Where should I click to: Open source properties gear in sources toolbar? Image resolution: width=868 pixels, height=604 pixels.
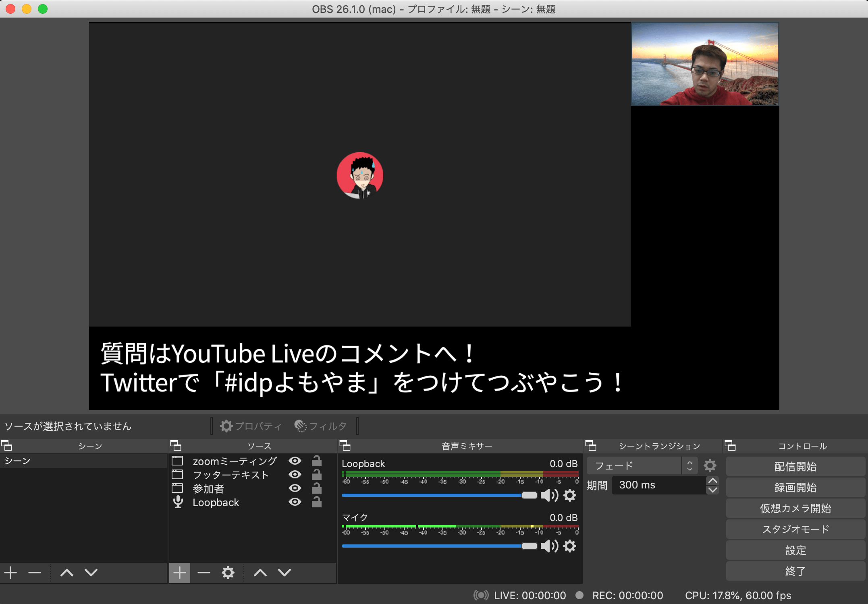(x=228, y=573)
